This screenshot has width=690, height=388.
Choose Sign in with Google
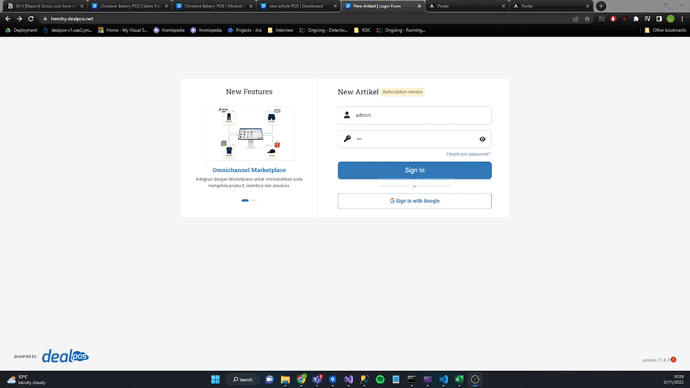(x=415, y=201)
